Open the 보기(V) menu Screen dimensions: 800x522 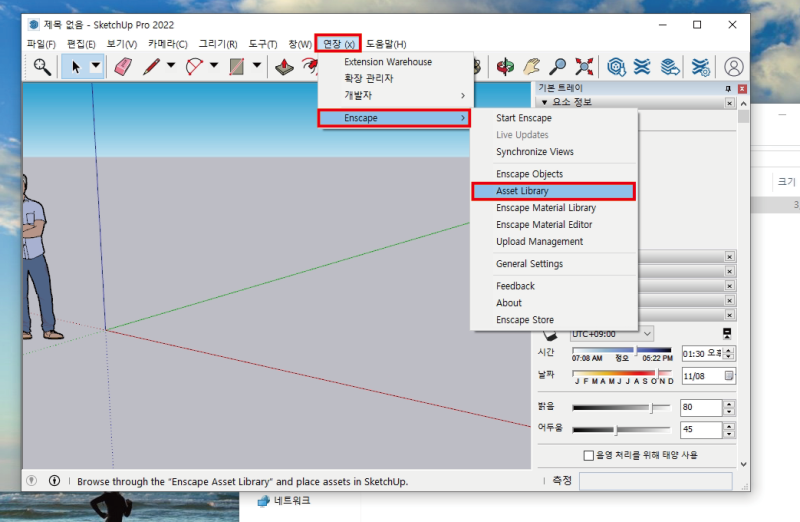click(121, 44)
